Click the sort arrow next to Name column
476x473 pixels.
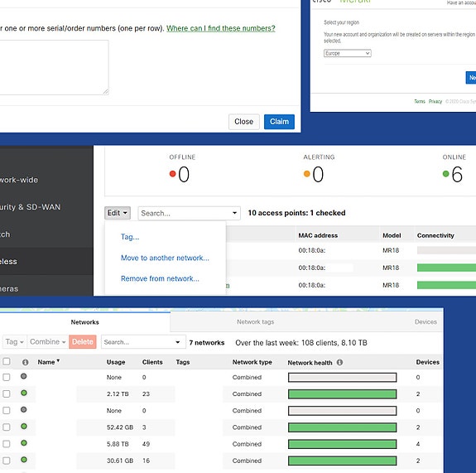point(58,360)
